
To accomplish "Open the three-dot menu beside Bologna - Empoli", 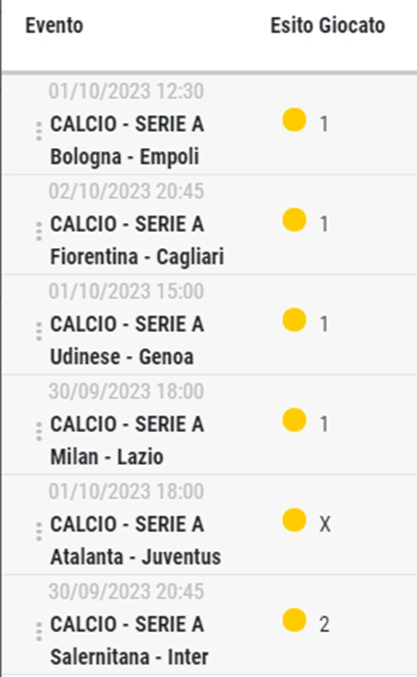I will coord(39,131).
